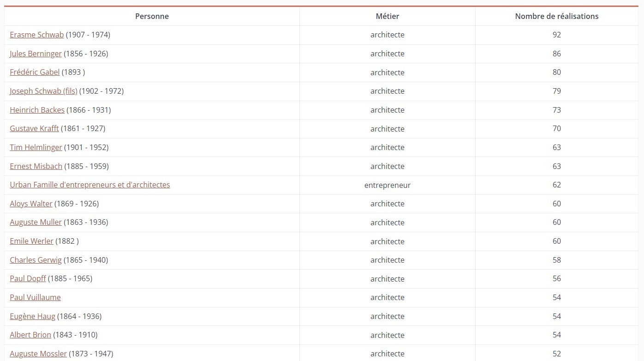Open the Erasme Schwab link
The image size is (644, 361).
pyautogui.click(x=37, y=35)
